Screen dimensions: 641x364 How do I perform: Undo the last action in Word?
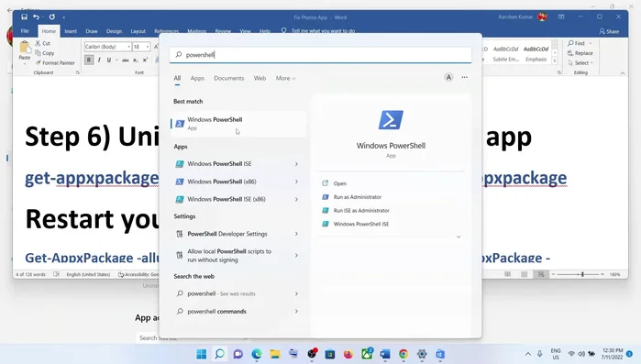[36, 17]
